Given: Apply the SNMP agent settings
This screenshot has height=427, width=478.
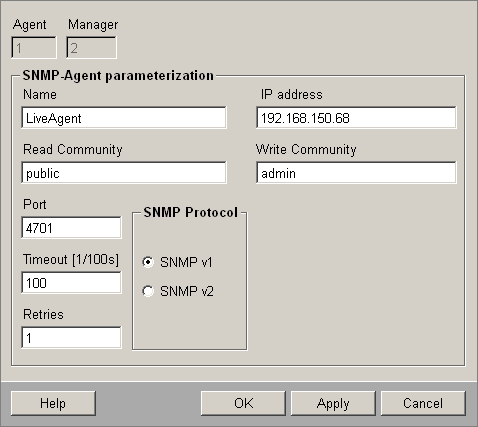Looking at the screenshot, I should 333,403.
